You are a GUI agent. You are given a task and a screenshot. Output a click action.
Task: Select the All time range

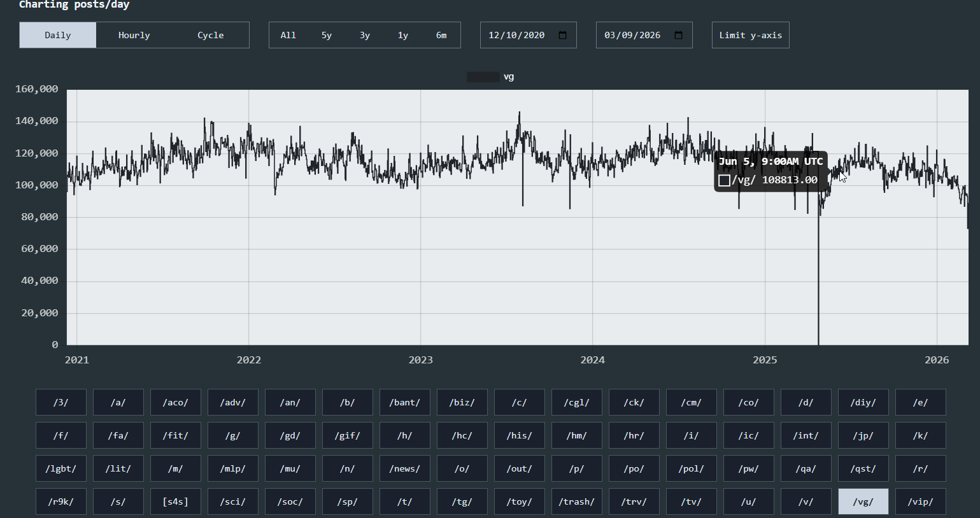click(x=288, y=35)
